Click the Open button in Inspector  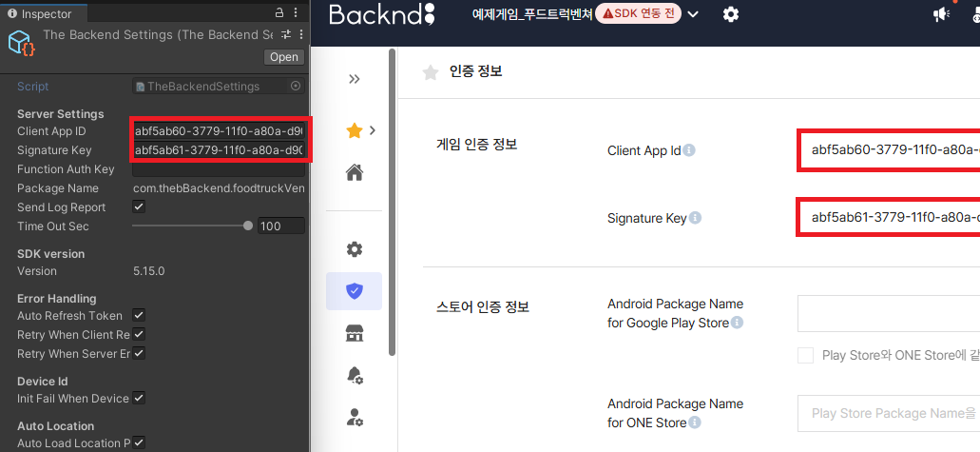pos(284,57)
